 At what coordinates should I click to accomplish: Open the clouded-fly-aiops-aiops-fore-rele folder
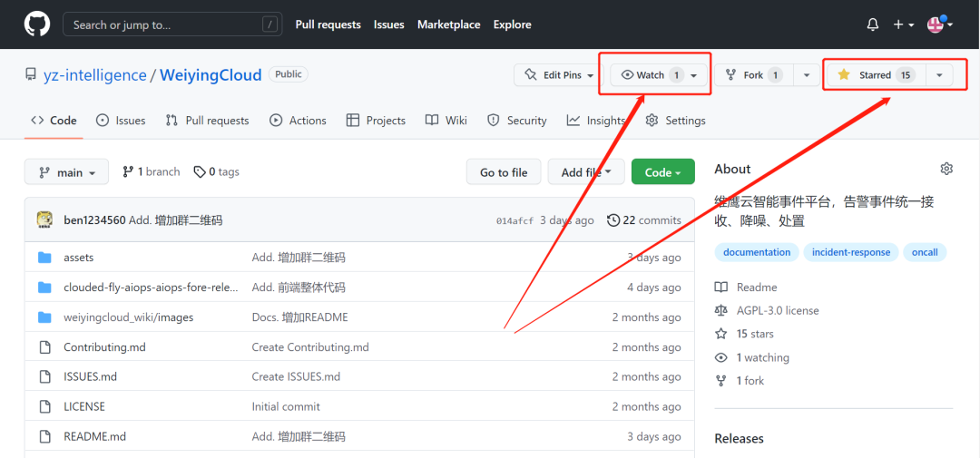tap(152, 287)
